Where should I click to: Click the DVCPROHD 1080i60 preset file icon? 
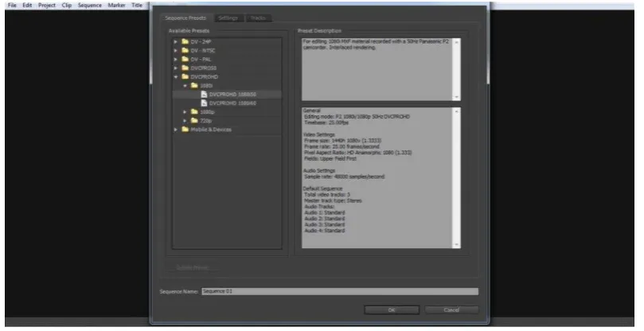[204, 103]
